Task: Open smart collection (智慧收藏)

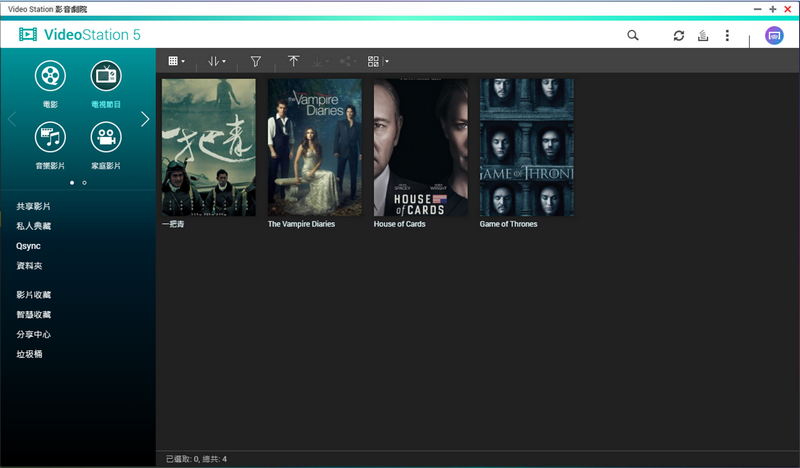Action: 33,315
